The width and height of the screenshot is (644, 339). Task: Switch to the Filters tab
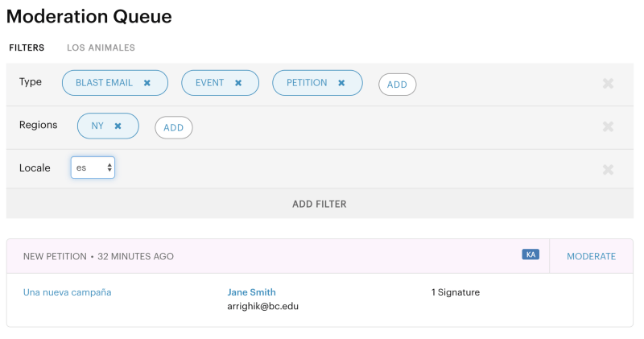point(27,48)
